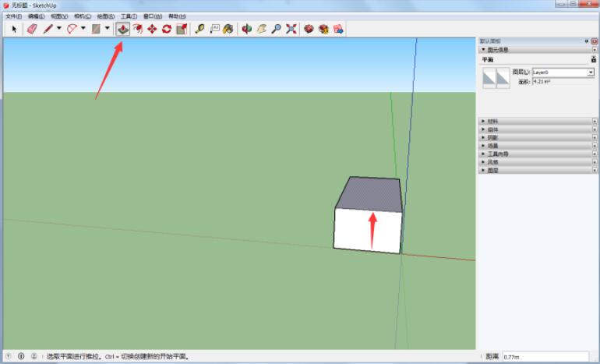Open dropdown arrow beside the Pencil tool
Image resolution: width=600 pixels, height=364 pixels.
click(58, 29)
